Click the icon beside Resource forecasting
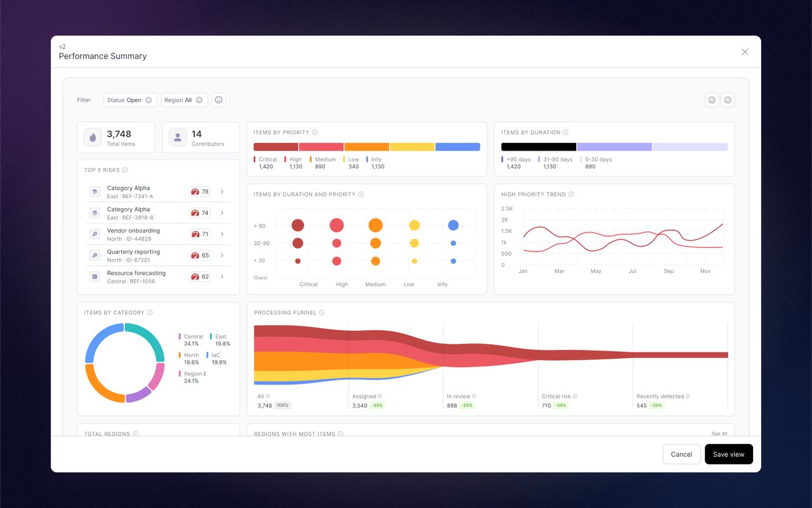The image size is (812, 508). (95, 277)
